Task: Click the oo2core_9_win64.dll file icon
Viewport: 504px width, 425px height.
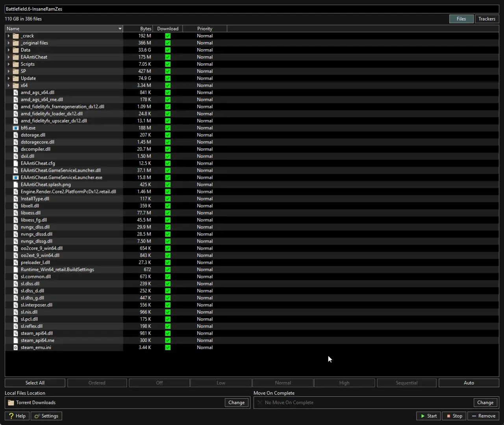Action: 16,249
